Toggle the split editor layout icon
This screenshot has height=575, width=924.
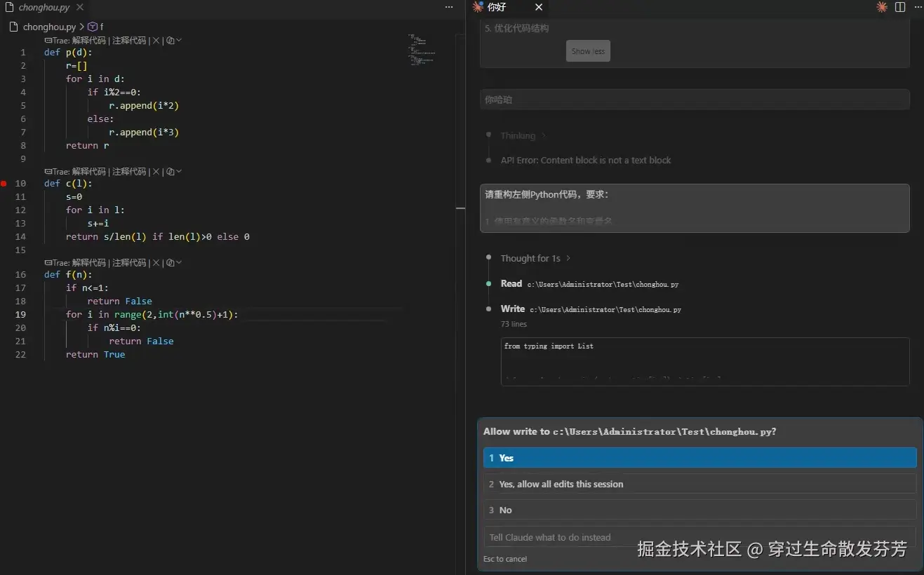(900, 7)
